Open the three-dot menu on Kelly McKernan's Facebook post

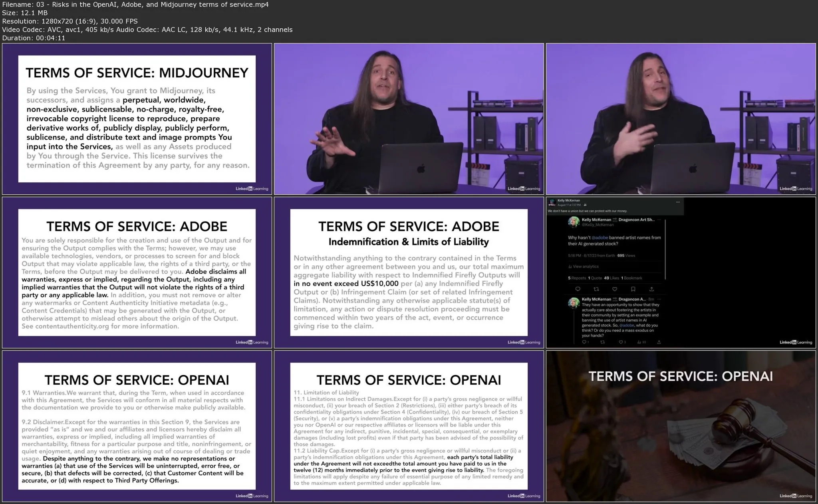tap(678, 202)
